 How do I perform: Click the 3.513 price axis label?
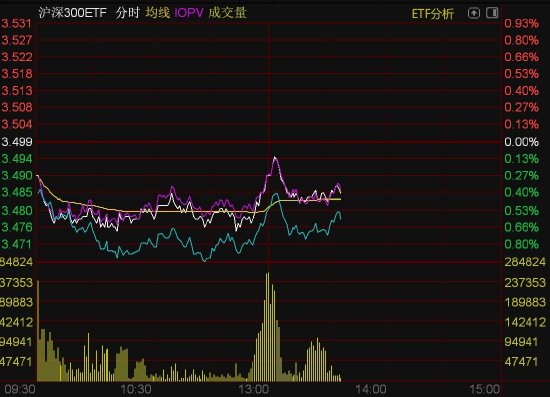pos(16,90)
